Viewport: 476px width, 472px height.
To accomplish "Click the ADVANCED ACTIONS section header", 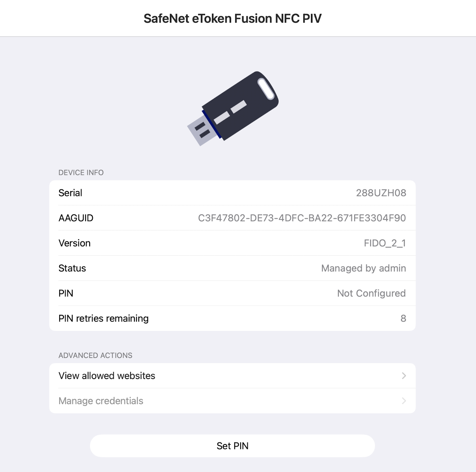I will click(x=95, y=355).
